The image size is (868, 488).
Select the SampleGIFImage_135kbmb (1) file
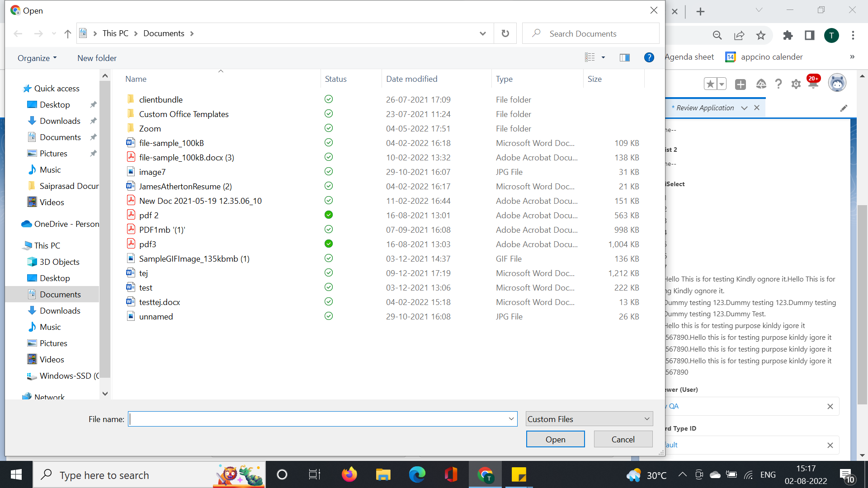(194, 258)
